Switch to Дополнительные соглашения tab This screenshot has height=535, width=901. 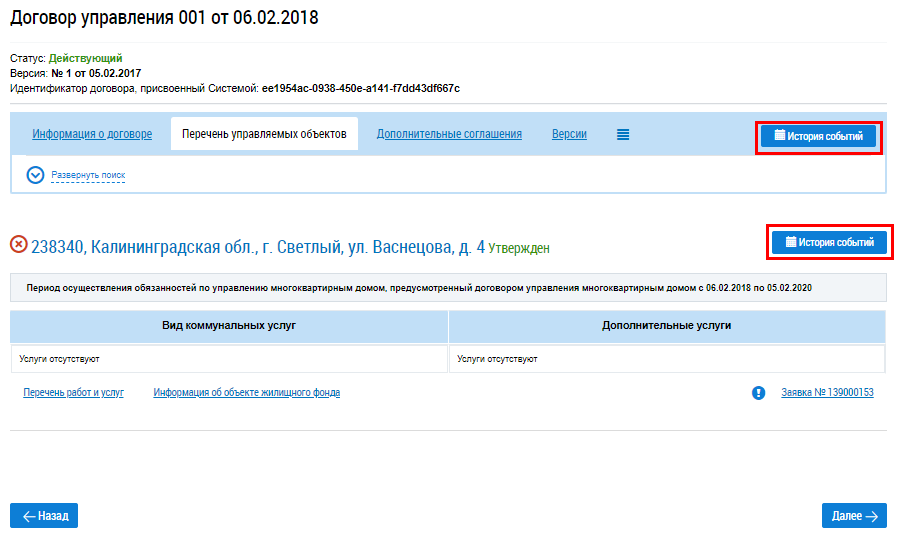pos(449,134)
